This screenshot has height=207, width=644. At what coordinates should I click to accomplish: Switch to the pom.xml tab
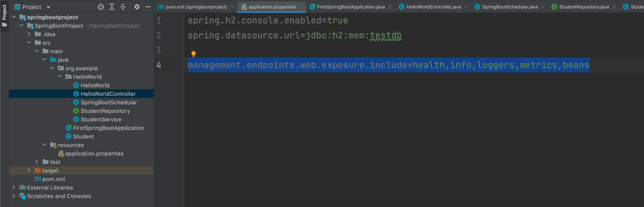195,7
